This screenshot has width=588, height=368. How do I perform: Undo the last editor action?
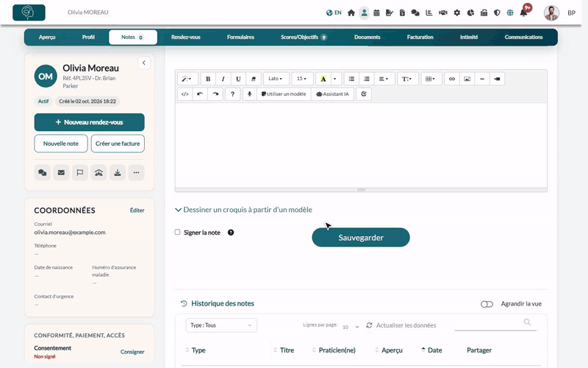[200, 94]
